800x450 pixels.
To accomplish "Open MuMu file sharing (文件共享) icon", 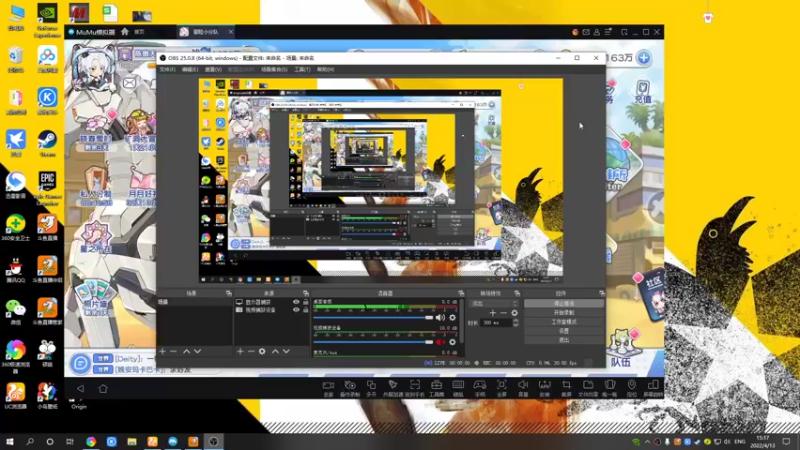I will coord(588,388).
